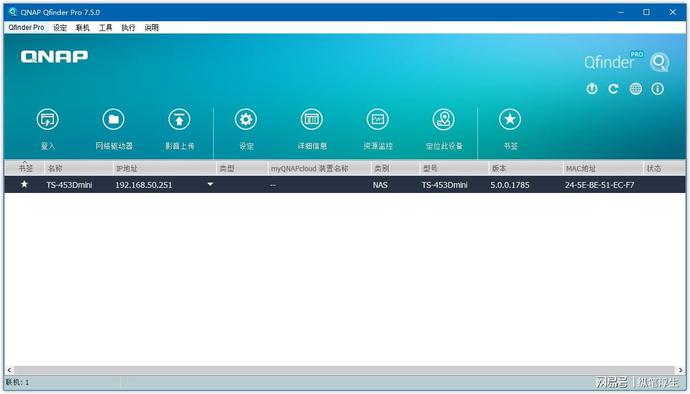Toggle bookmark star for TS-453Dmini row
This screenshot has width=690, height=394.
click(x=24, y=184)
